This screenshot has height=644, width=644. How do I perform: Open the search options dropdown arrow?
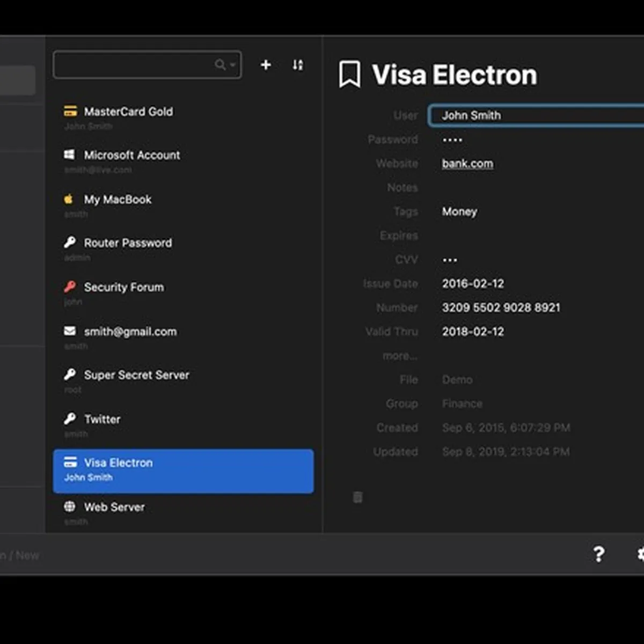pyautogui.click(x=233, y=65)
